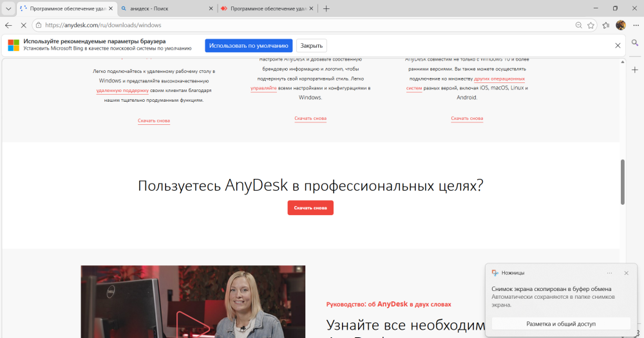Viewport: 644px width, 338px height.
Task: Click the heading 'Пользуетесь AnyDesk в профессиональных целях?'
Action: pyautogui.click(x=310, y=185)
